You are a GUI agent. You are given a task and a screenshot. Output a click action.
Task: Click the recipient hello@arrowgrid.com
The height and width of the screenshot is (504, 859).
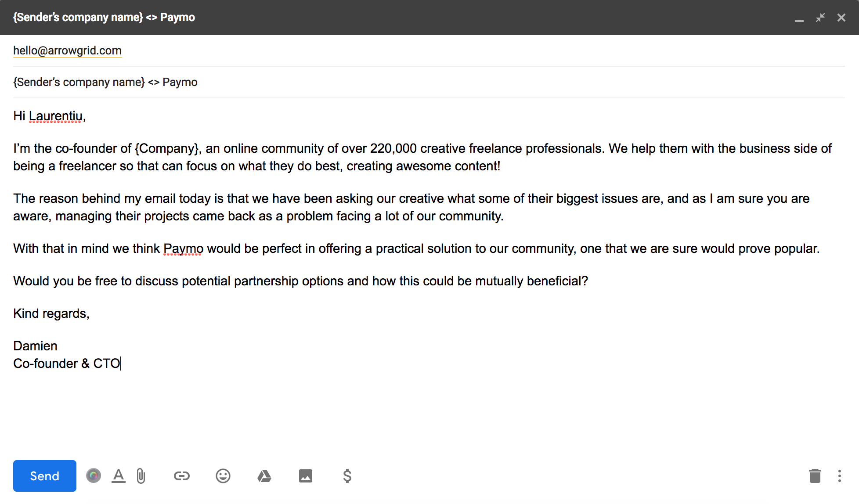[67, 51]
